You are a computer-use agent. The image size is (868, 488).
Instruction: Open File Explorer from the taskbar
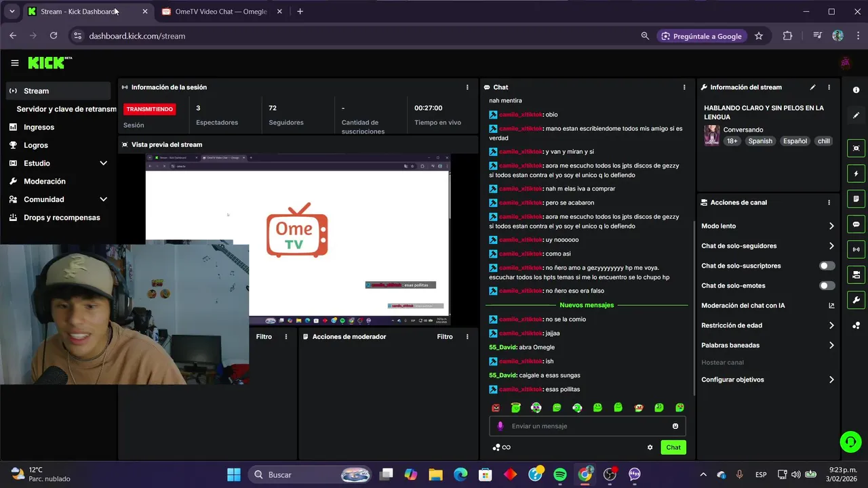click(x=435, y=474)
